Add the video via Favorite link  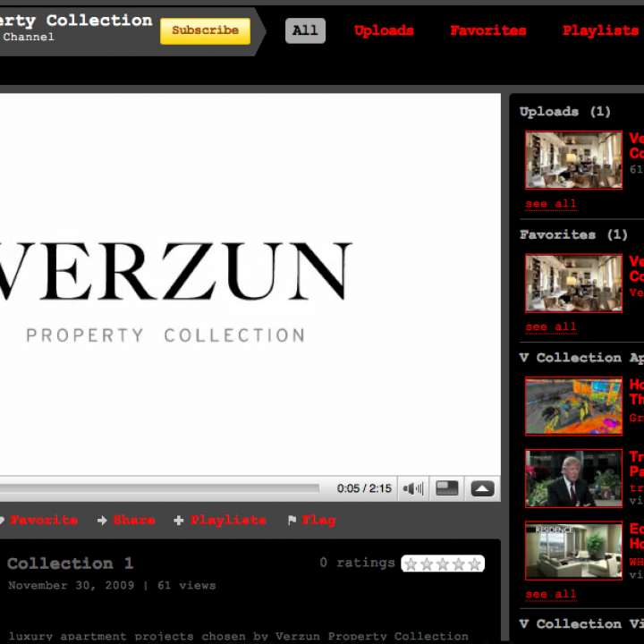(x=44, y=521)
